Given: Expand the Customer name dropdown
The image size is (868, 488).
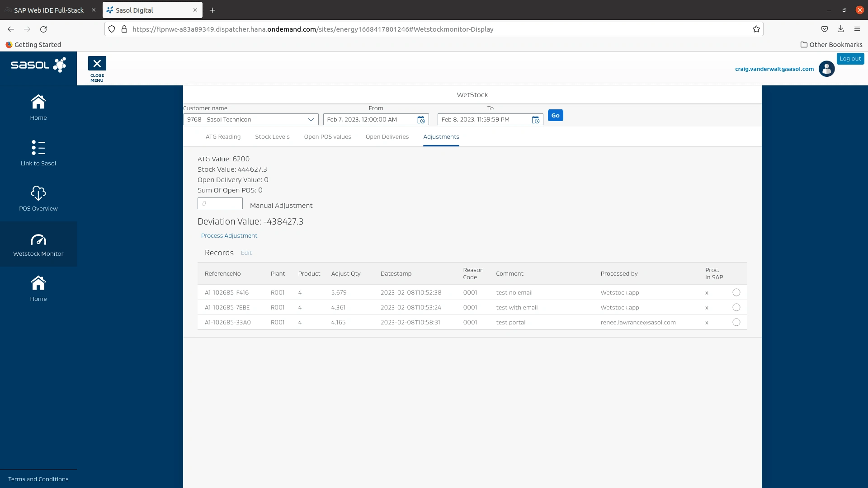Looking at the screenshot, I should coord(311,120).
